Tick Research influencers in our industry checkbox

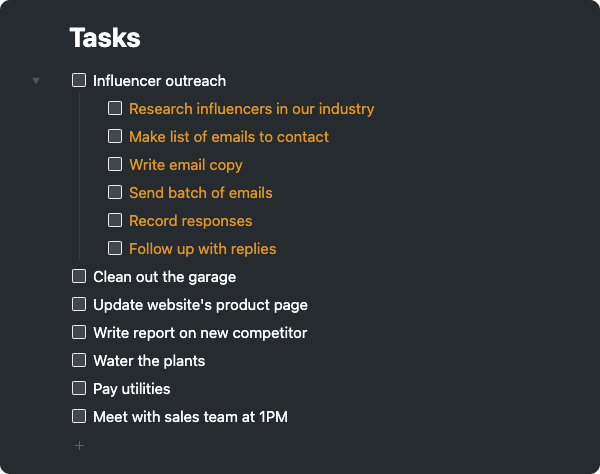(x=115, y=108)
